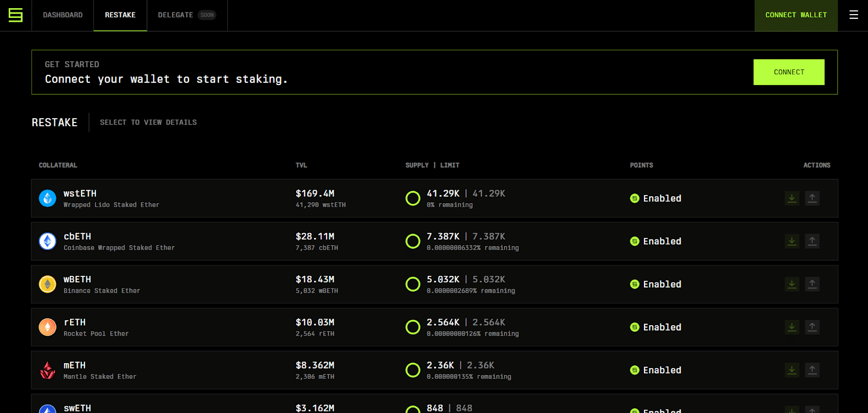Click the $10.03M TVL value

pyautogui.click(x=315, y=322)
